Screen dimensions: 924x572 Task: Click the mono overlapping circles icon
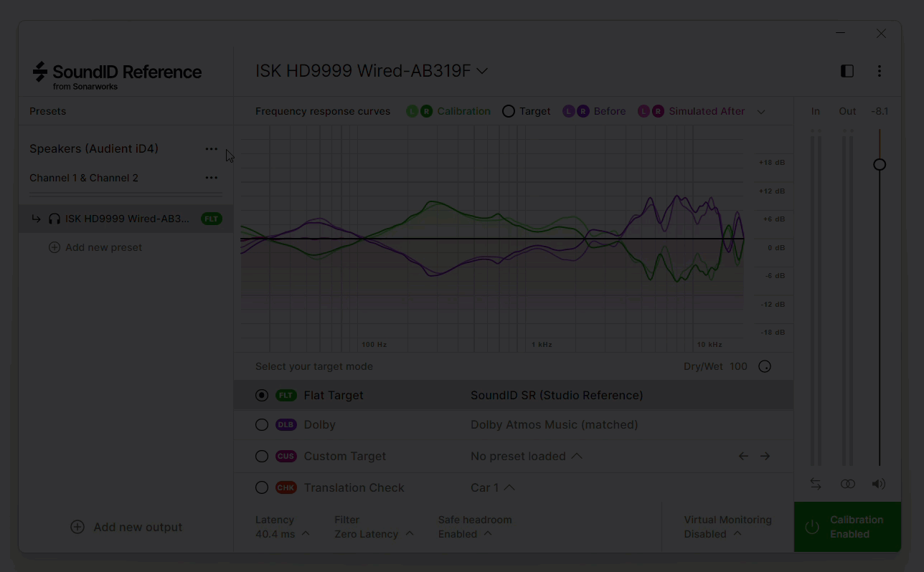tap(847, 484)
